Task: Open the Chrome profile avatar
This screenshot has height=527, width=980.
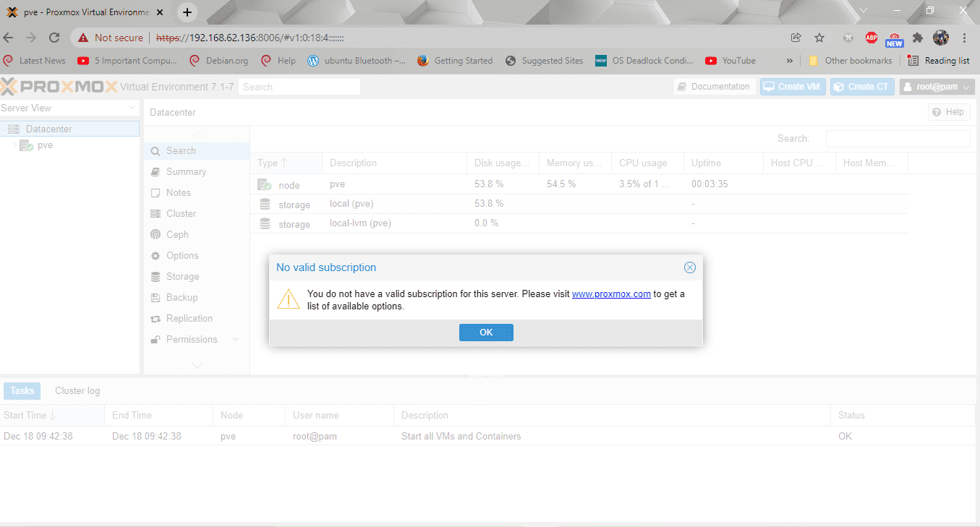Action: 941,38
